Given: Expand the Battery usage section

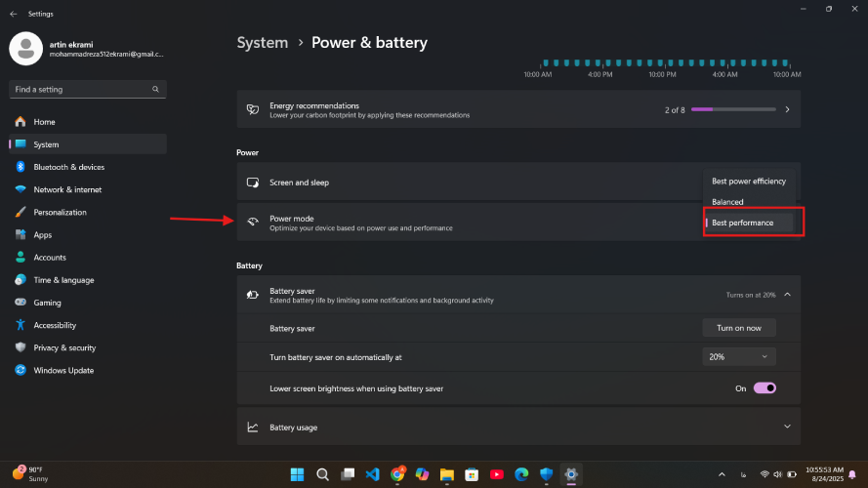Looking at the screenshot, I should 787,427.
